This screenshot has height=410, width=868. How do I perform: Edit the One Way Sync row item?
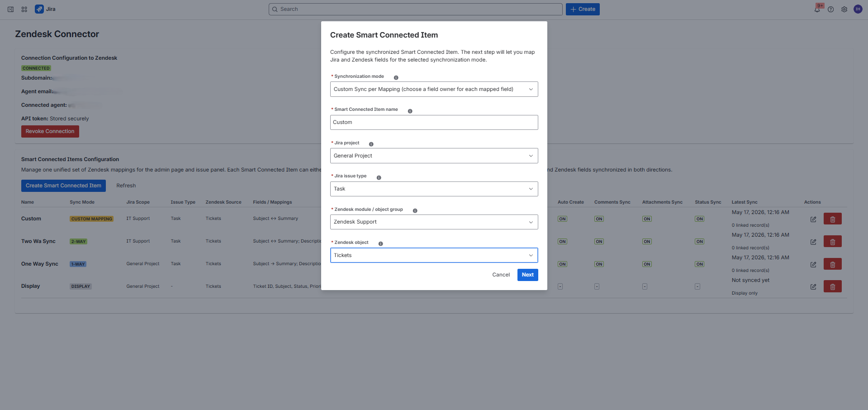click(813, 264)
